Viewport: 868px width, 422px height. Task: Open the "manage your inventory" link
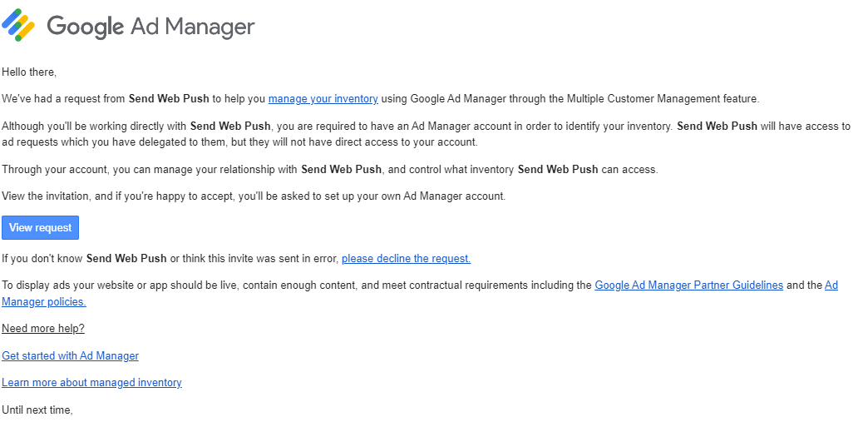323,99
